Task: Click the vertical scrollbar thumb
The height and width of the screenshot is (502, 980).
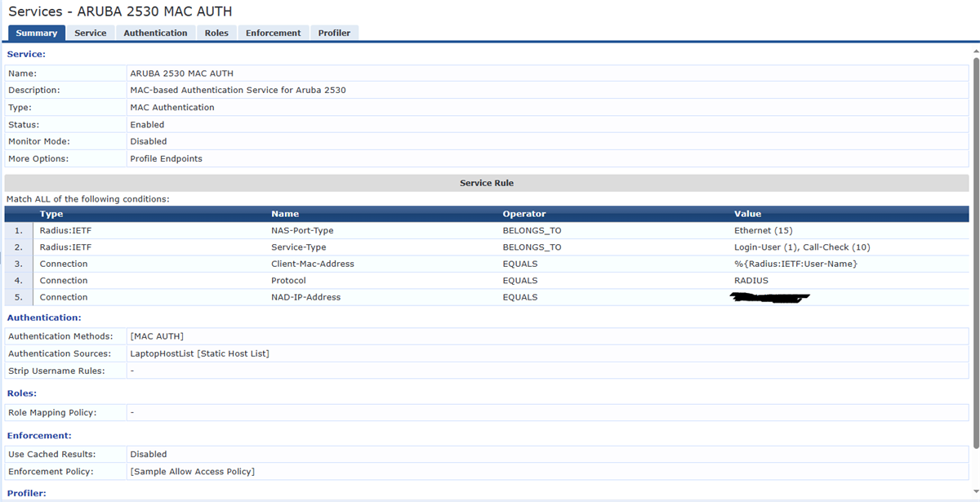Action: click(x=975, y=251)
